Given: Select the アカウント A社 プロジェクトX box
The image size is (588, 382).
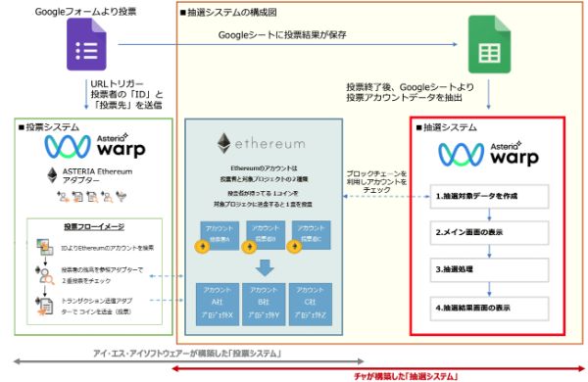Looking at the screenshot, I should point(218,304).
